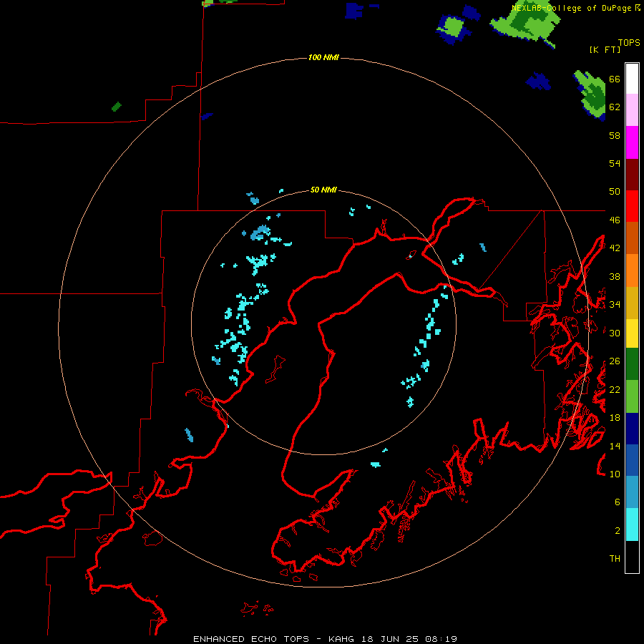Click the legend value 30
Viewport: 644px width, 644px height.
(x=615, y=333)
